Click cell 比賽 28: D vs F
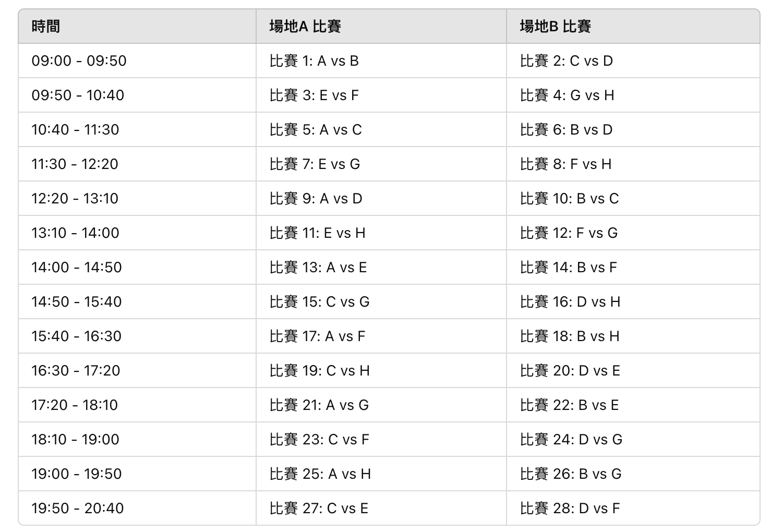The height and width of the screenshot is (532, 771). click(x=633, y=508)
